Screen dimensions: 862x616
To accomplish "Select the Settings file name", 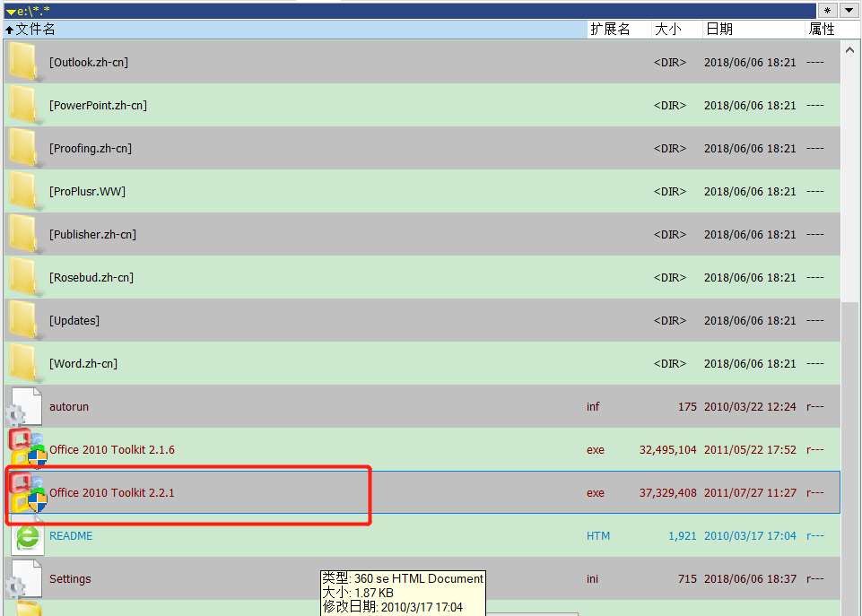I will tap(70, 578).
